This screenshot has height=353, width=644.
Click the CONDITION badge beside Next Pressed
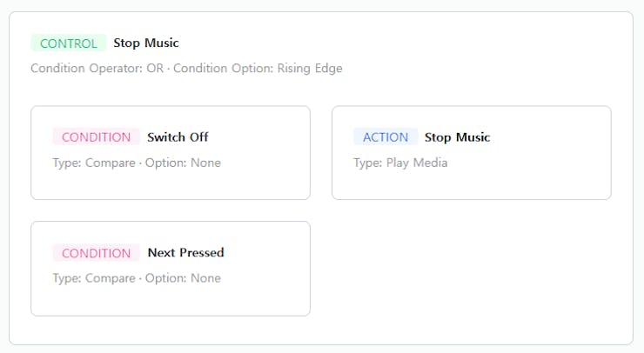point(96,253)
